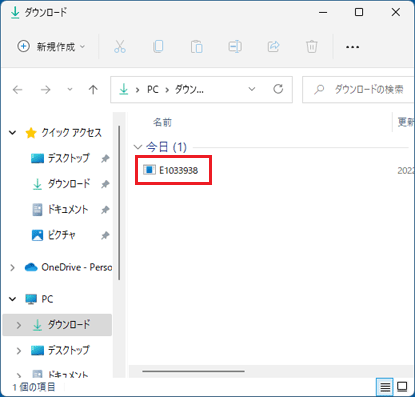This screenshot has height=397, width=415.
Task: Collapse the クイック アクセス tree node
Action: tap(13, 133)
